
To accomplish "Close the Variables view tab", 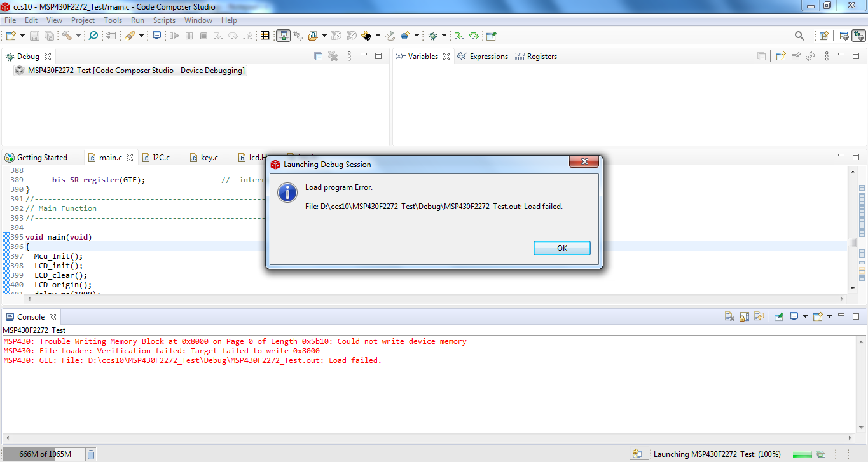I will [446, 57].
